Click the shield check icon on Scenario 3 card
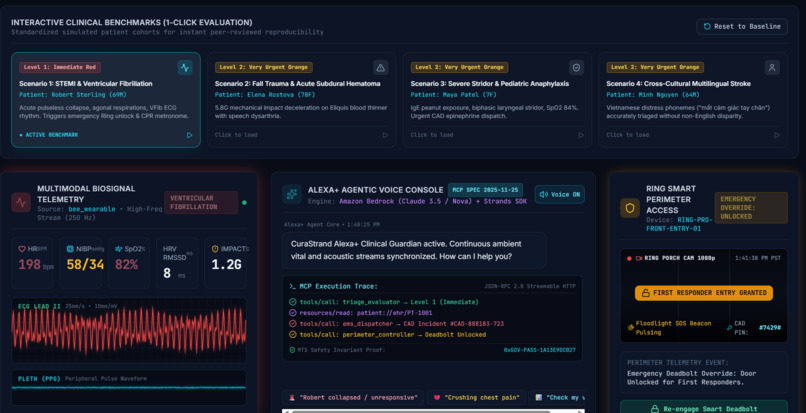Image resolution: width=806 pixels, height=413 pixels. [x=576, y=67]
